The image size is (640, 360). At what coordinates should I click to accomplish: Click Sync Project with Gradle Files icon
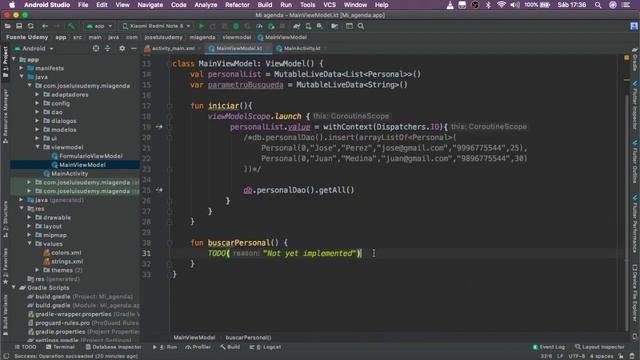[x=297, y=26]
